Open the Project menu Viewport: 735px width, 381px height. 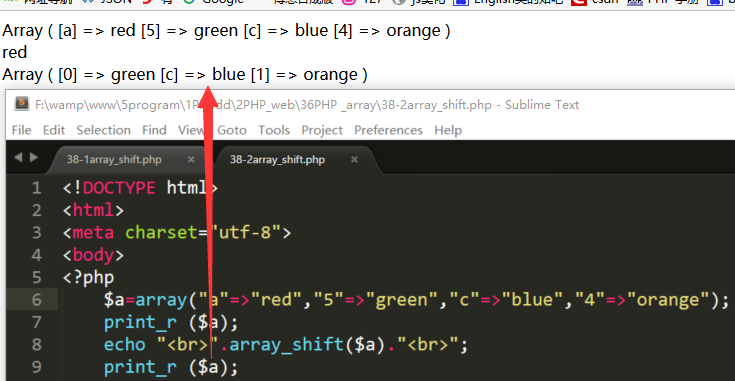click(322, 130)
